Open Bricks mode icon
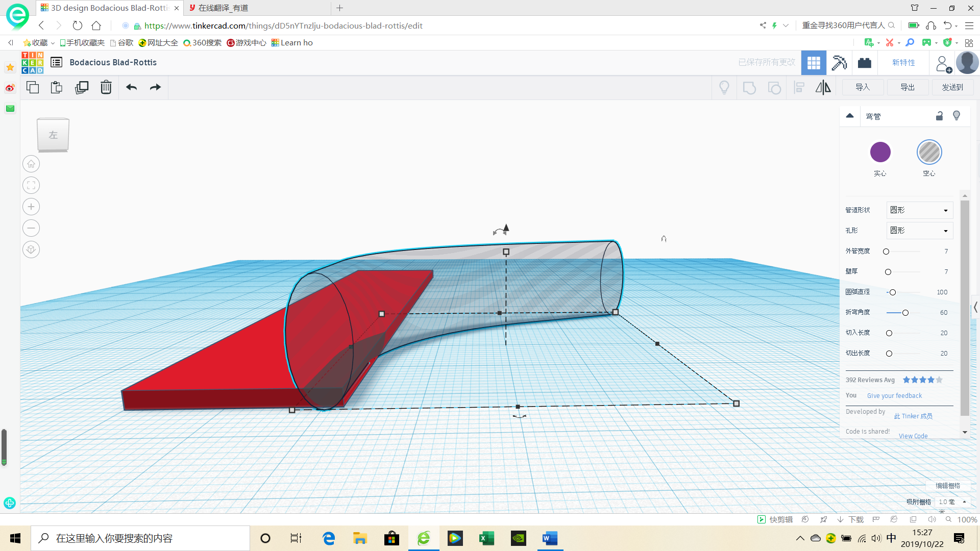980x551 pixels. point(864,63)
